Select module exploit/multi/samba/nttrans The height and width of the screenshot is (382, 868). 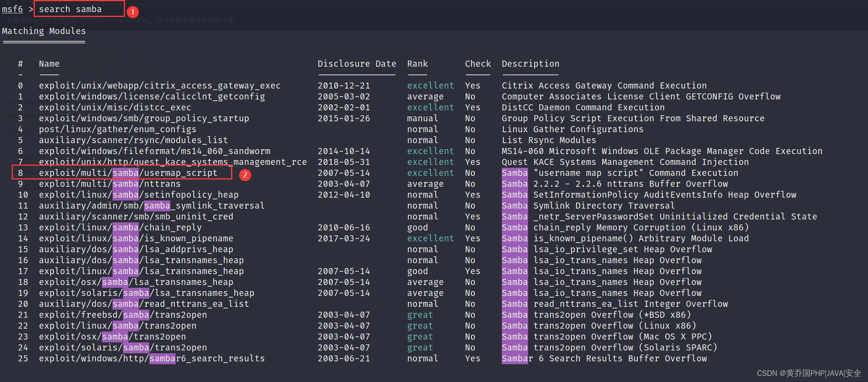[x=110, y=184]
